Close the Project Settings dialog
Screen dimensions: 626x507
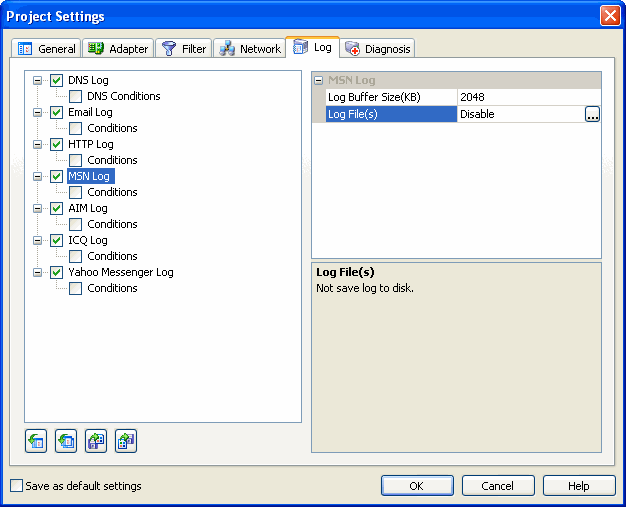pos(610,16)
